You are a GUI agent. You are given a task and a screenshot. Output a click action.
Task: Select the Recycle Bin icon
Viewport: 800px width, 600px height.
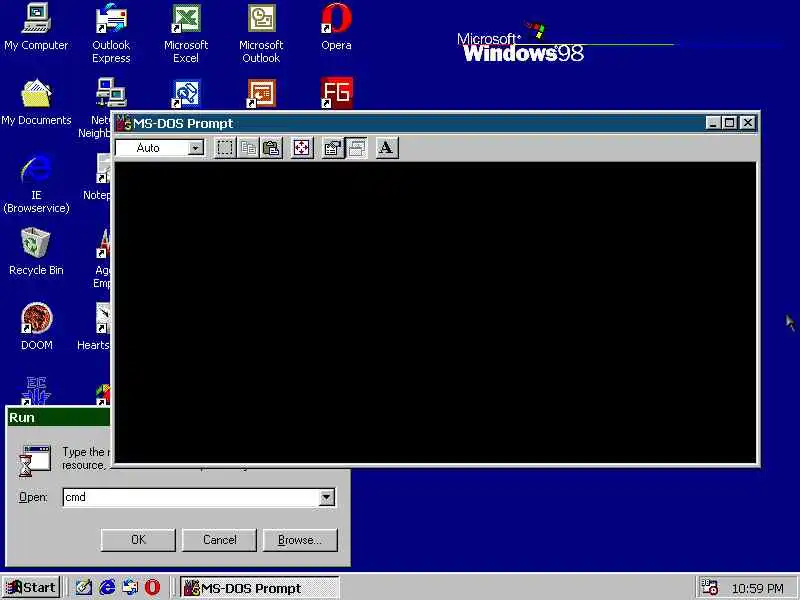(36, 252)
